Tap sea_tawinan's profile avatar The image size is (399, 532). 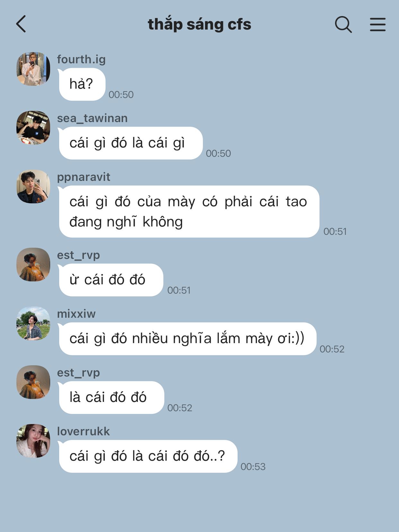[x=33, y=128]
